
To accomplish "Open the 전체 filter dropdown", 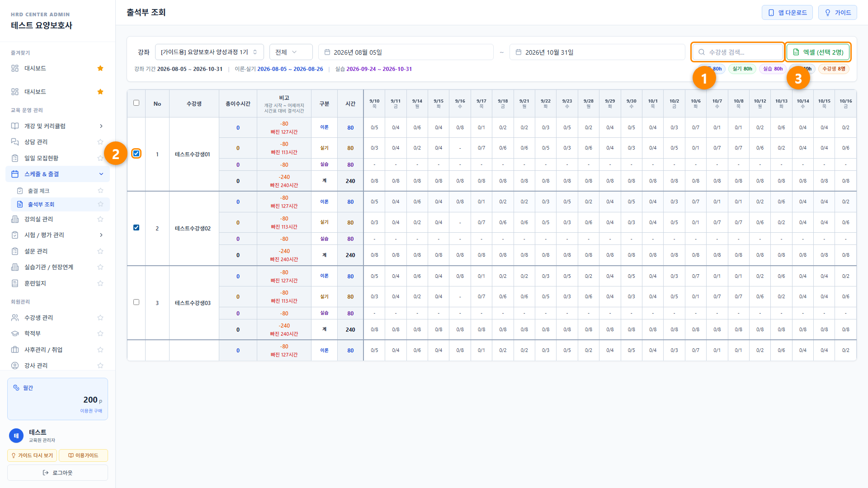I will click(x=291, y=52).
